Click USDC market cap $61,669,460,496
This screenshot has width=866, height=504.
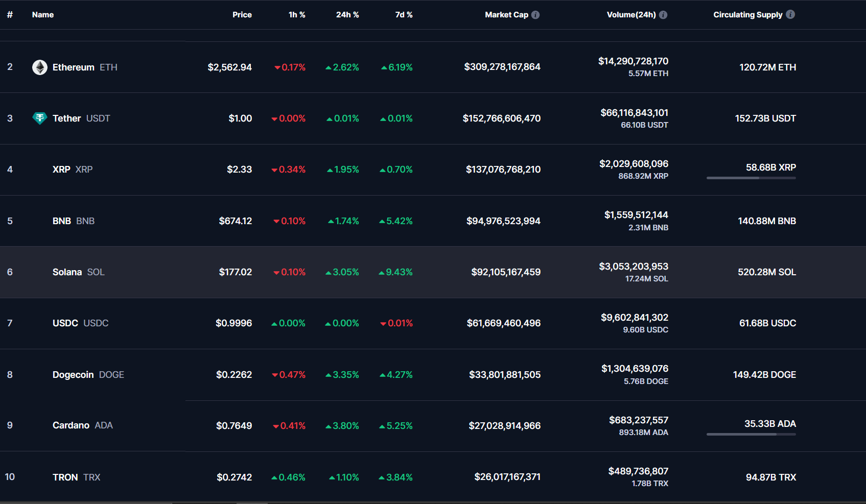pos(504,323)
